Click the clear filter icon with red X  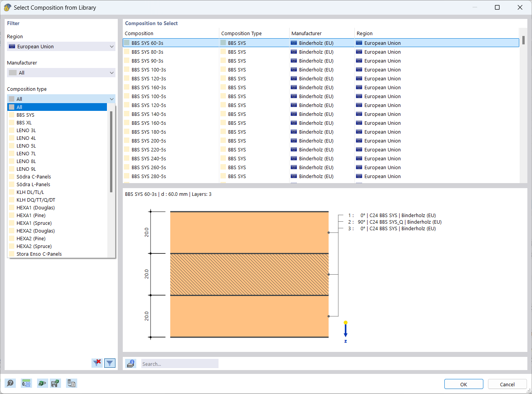[97, 363]
